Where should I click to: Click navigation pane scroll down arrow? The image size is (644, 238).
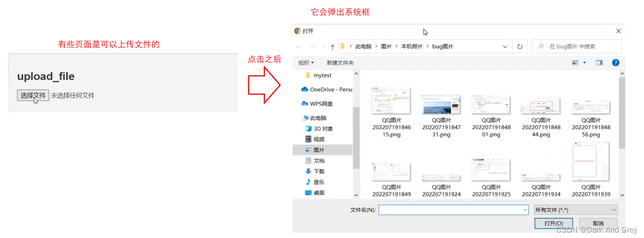pyautogui.click(x=356, y=195)
